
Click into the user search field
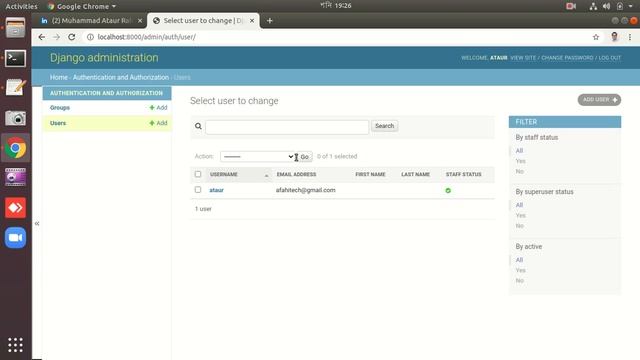(287, 127)
